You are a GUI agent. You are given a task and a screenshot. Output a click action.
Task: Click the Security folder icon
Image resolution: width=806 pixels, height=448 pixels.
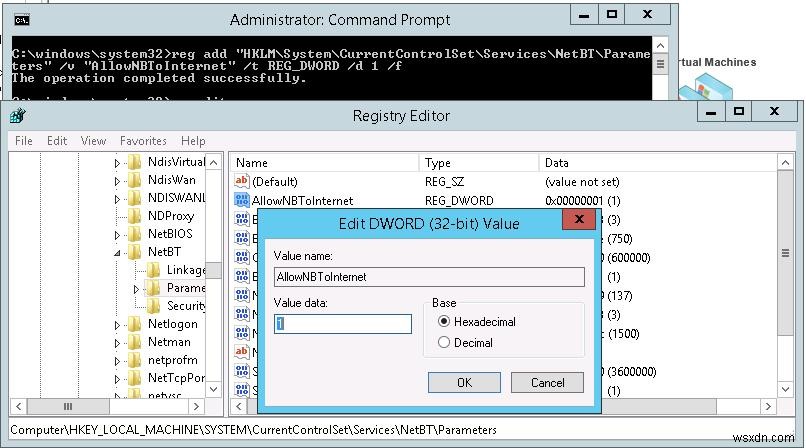[153, 306]
